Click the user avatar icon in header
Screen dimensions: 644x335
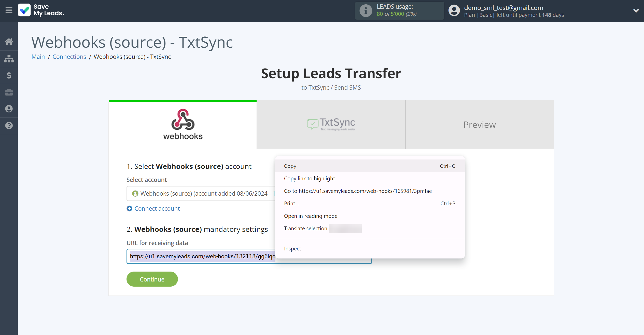454,10
